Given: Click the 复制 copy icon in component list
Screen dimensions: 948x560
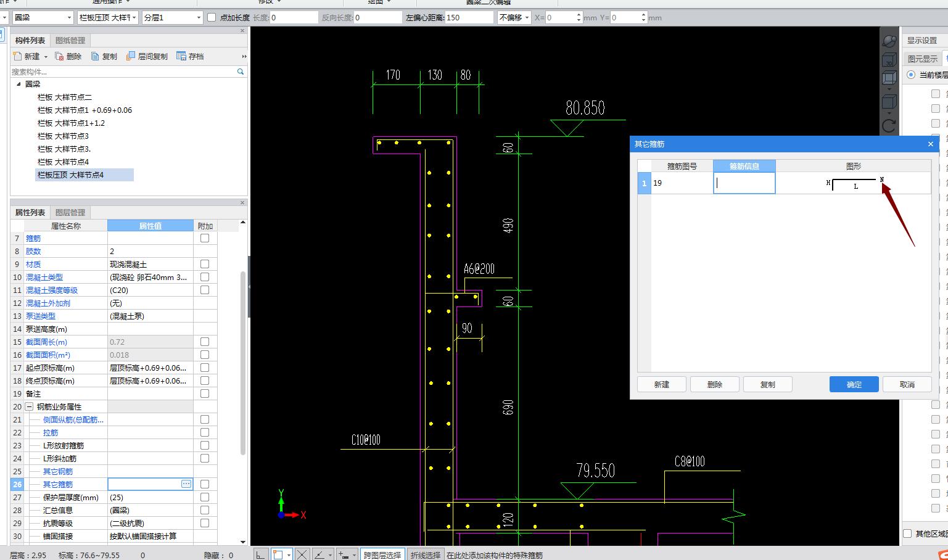Looking at the screenshot, I should [x=96, y=56].
